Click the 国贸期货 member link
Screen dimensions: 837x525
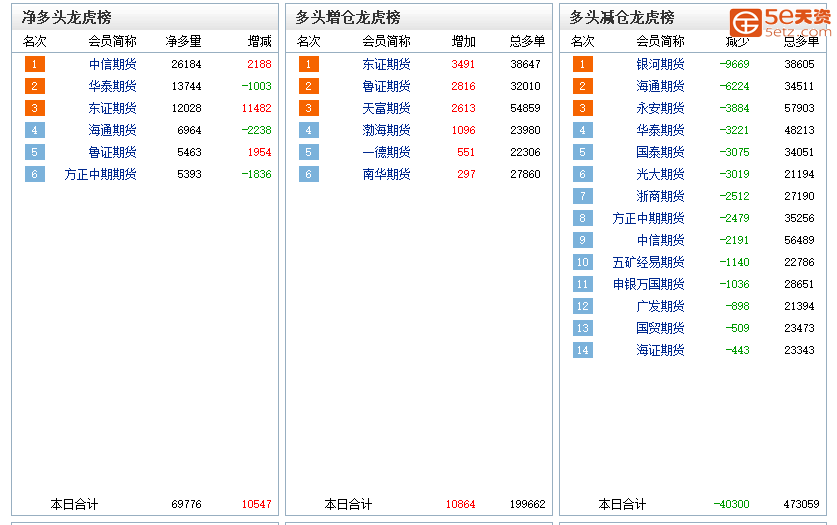[660, 328]
